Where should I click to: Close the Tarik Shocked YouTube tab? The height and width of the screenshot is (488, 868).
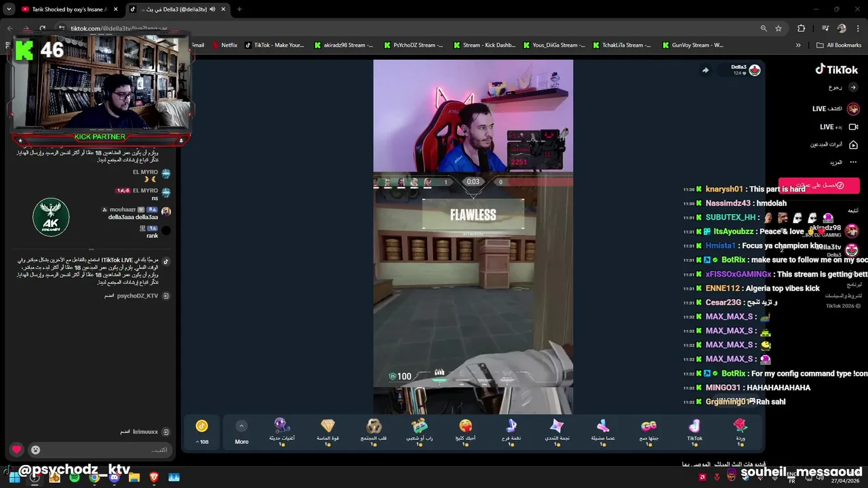click(116, 9)
